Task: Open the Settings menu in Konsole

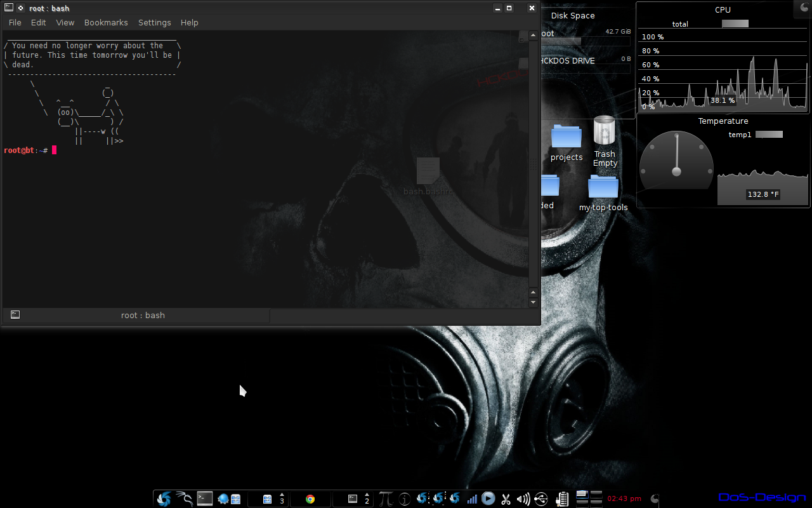Action: [x=154, y=22]
